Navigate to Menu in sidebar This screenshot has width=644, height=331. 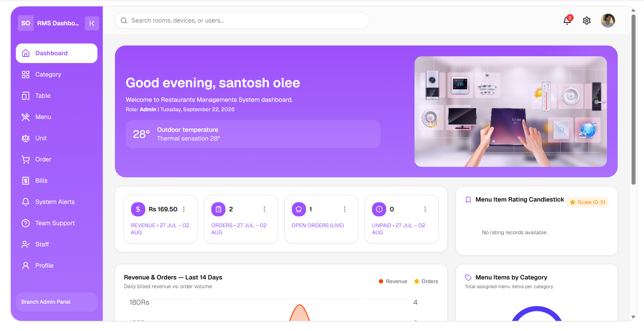57,117
